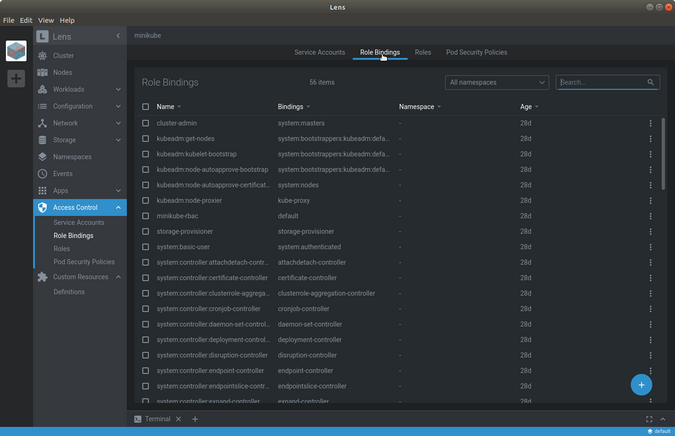Go to Pod Security Policies in sidebar
Image resolution: width=675 pixels, height=436 pixels.
[x=84, y=262]
